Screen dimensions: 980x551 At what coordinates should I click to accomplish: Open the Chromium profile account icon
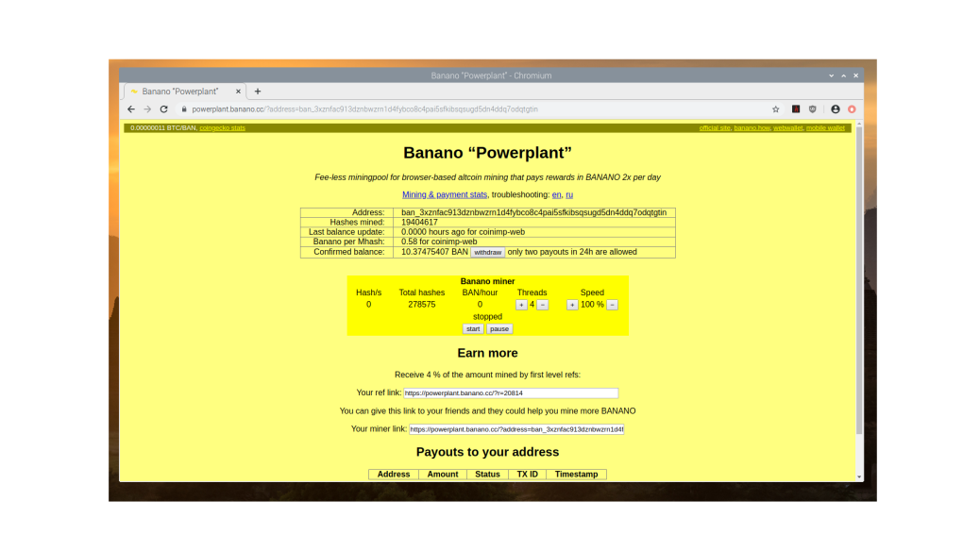click(836, 109)
